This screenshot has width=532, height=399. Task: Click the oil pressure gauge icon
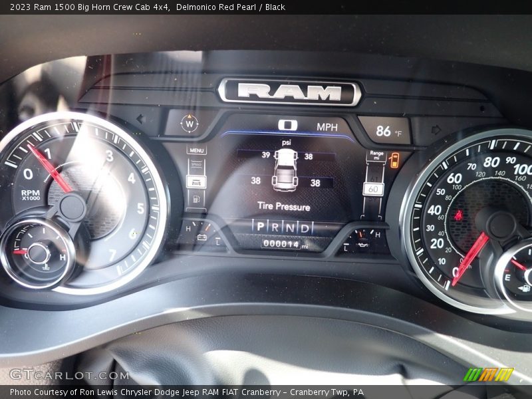point(362,244)
